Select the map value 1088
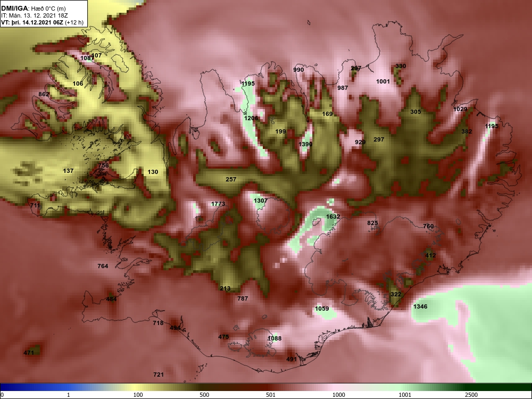 pyautogui.click(x=275, y=338)
